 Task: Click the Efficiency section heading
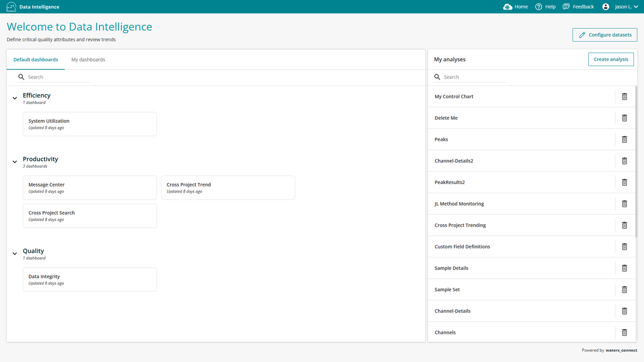(x=37, y=95)
